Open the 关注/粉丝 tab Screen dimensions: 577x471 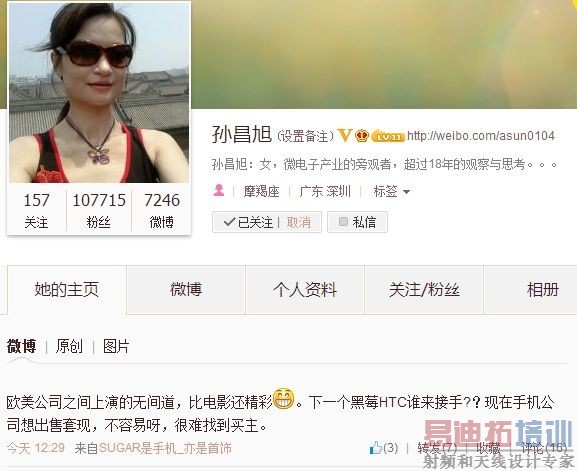click(424, 290)
